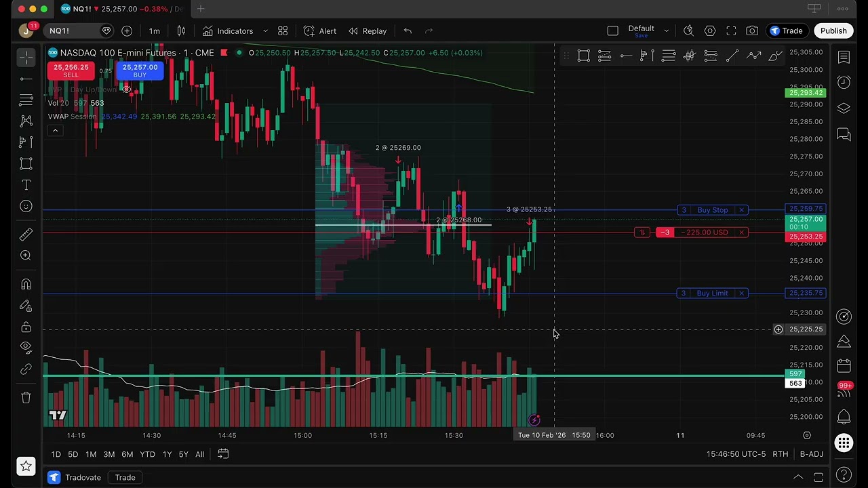Open the forecasting and measurement tools
Screen dimensions: 868x488
pyautogui.click(x=26, y=142)
